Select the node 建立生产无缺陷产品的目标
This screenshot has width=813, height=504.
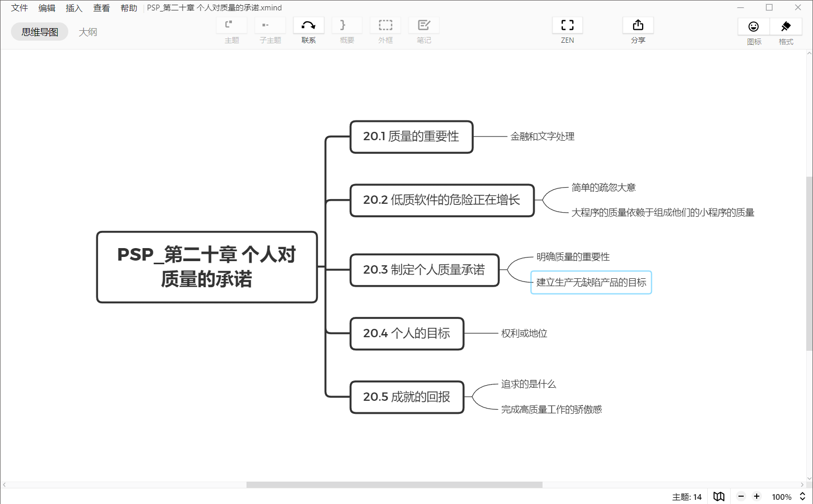[x=591, y=282]
